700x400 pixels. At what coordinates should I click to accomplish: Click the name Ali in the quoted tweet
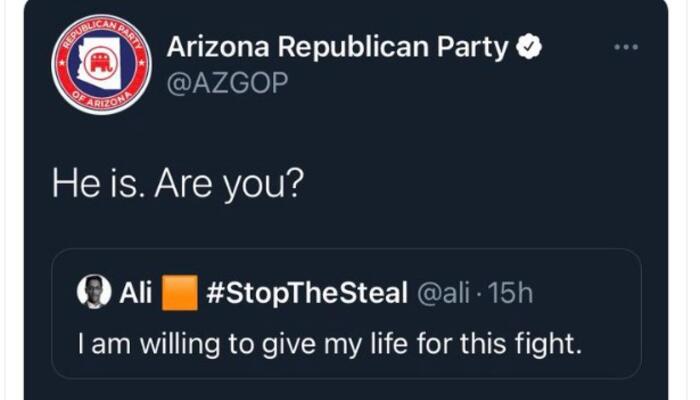point(134,293)
